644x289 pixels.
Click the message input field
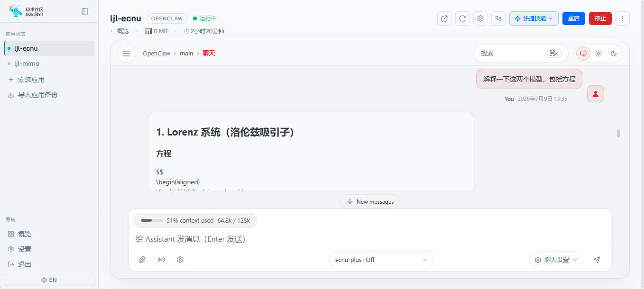[x=370, y=239]
